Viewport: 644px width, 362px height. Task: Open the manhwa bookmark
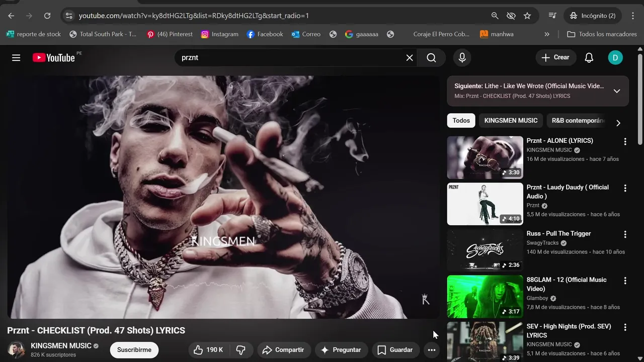pyautogui.click(x=497, y=34)
